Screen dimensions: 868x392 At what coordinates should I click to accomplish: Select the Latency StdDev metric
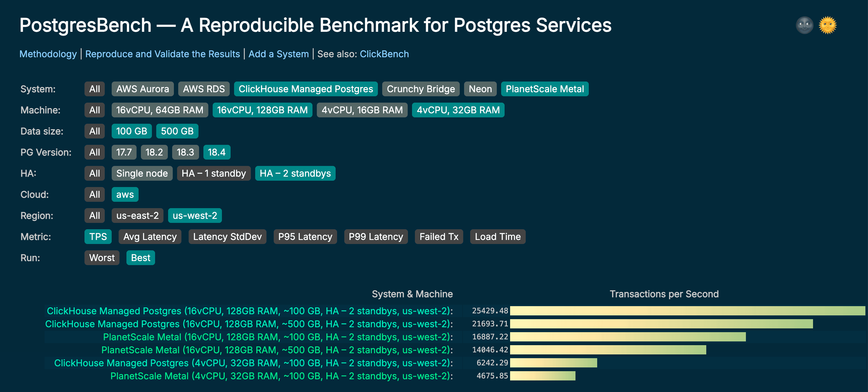[x=227, y=237]
